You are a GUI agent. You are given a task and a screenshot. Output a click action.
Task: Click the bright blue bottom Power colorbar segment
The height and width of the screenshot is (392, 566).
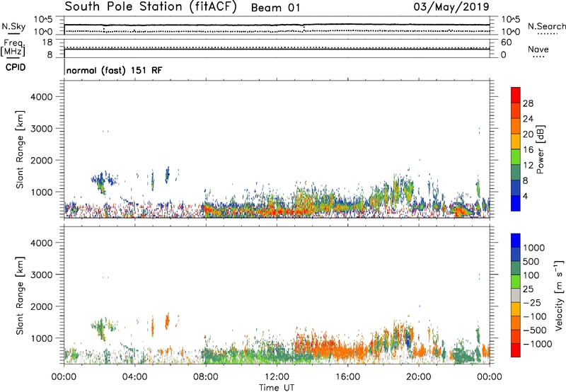pos(516,203)
